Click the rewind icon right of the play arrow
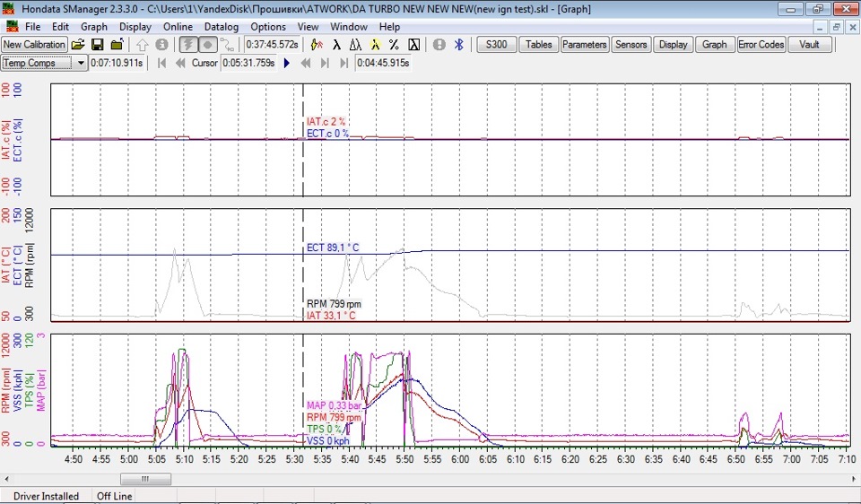 click(x=306, y=63)
